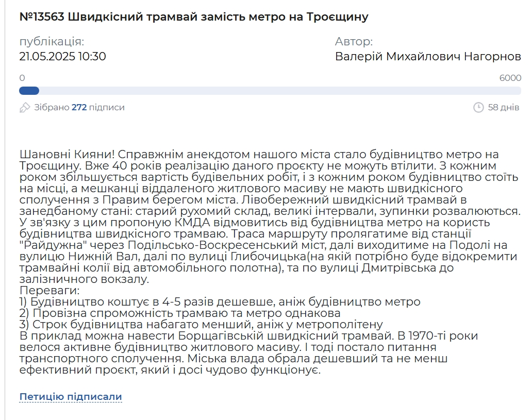Click the filled blue part of progress bar
532x420 pixels.
coord(29,91)
